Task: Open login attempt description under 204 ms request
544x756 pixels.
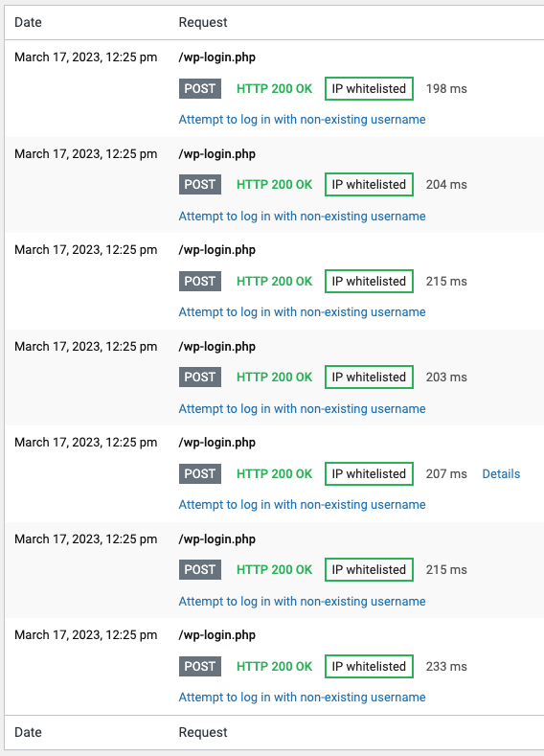Action: [302, 216]
